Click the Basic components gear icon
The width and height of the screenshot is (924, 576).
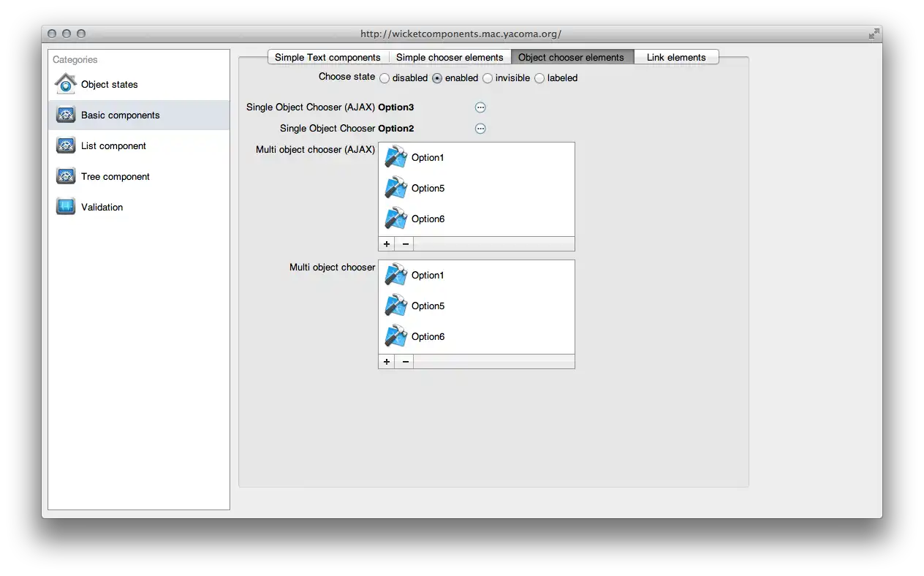[66, 115]
